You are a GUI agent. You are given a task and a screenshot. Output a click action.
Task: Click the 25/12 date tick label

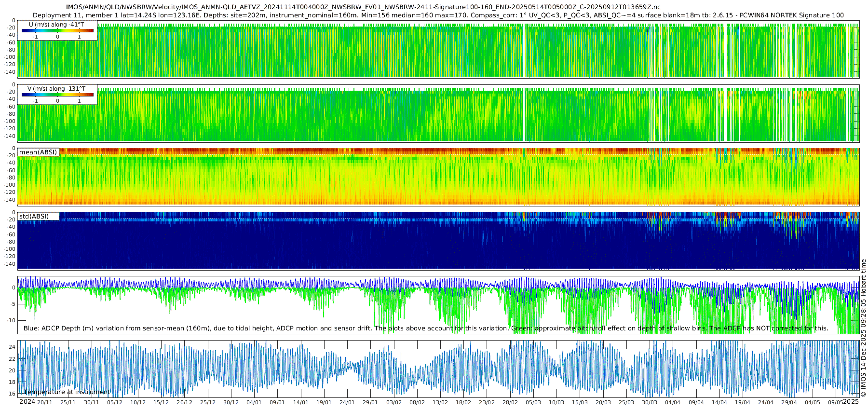coord(208,402)
